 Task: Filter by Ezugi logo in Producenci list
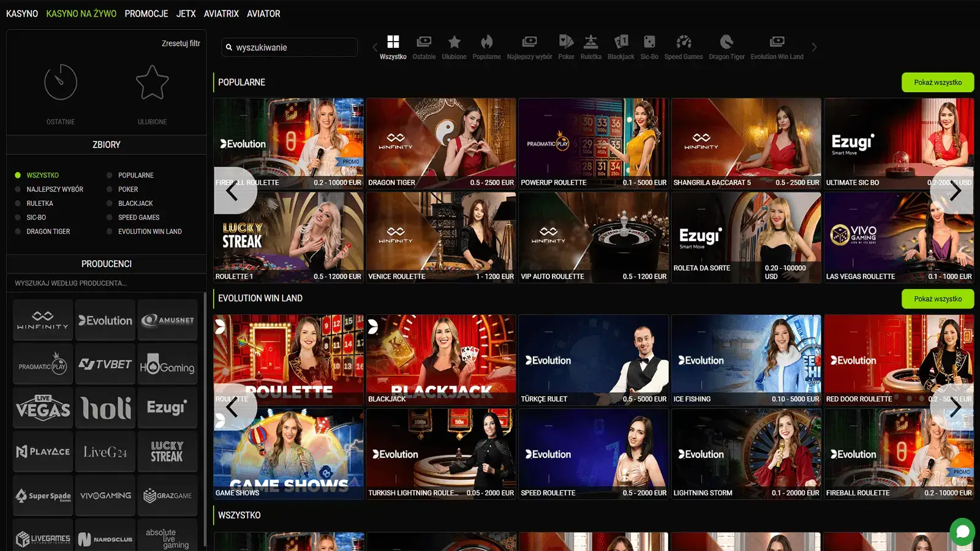(167, 408)
